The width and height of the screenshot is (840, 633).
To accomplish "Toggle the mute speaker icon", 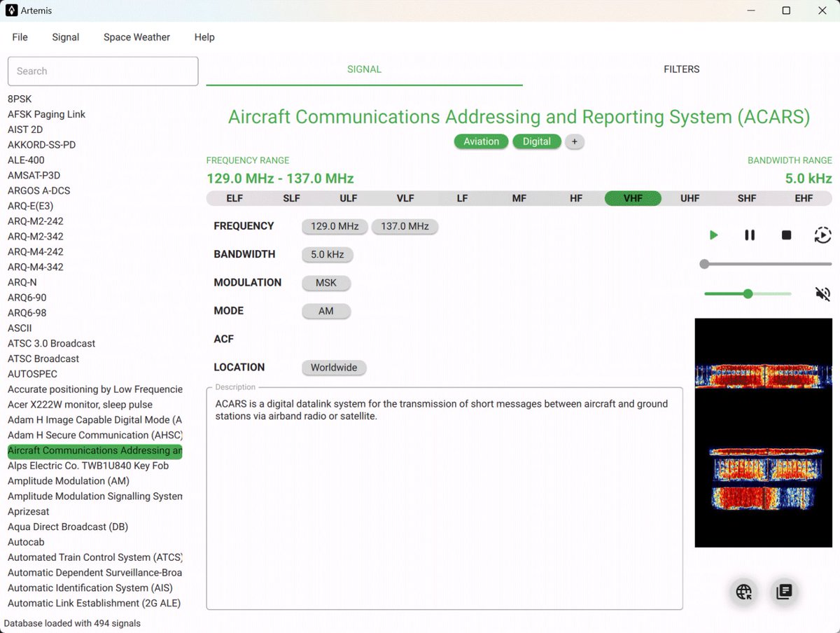I will pos(822,293).
